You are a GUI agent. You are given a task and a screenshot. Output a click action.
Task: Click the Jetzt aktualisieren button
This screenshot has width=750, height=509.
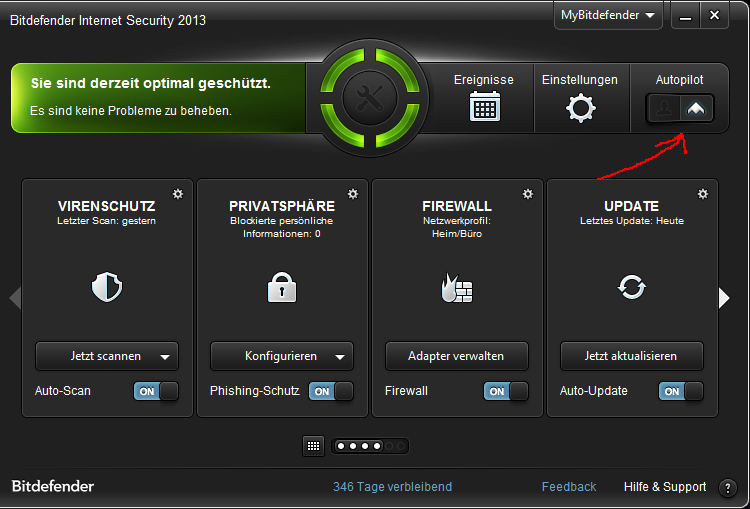tap(632, 356)
